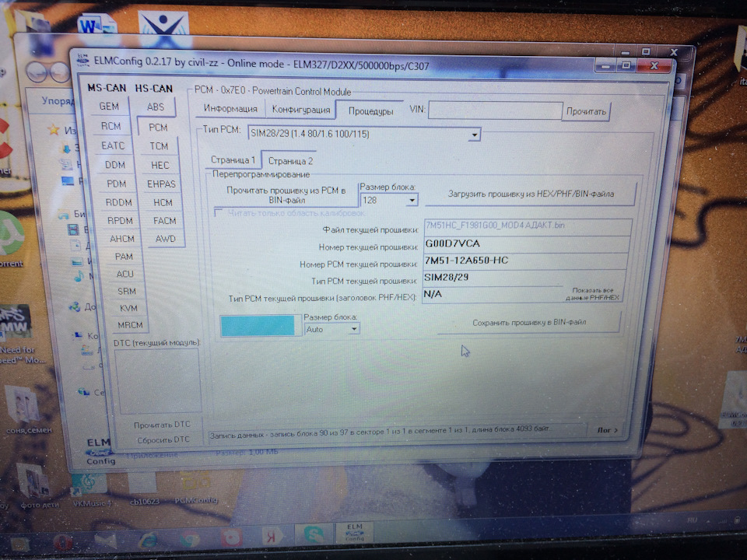Click the cyan write progress bar
Viewport: 747px width, 560px height.
click(x=258, y=326)
